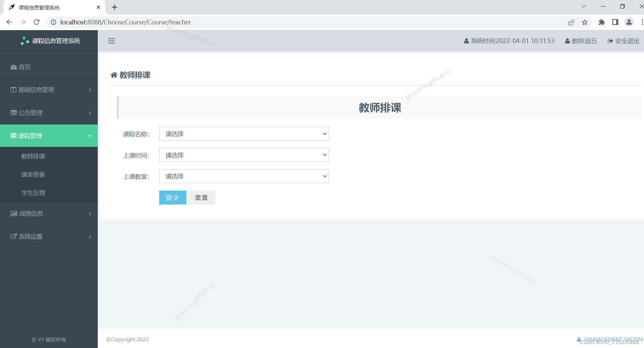Reset the form with 重置 button
This screenshot has width=644, height=348.
click(x=201, y=197)
